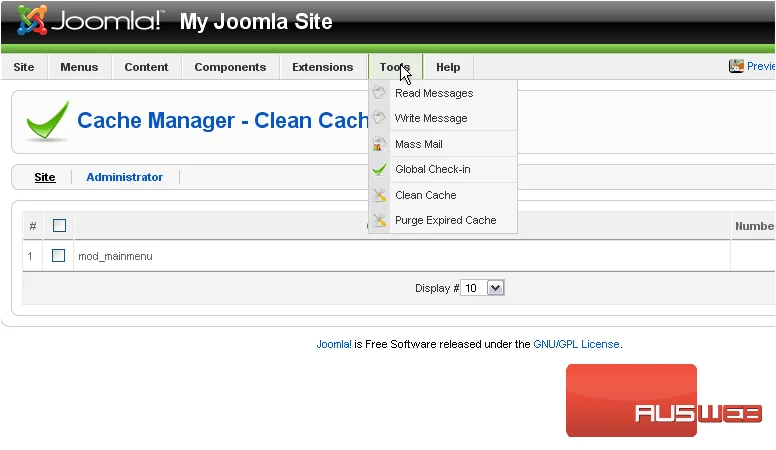
Task: Click the Number column header
Action: 754,226
